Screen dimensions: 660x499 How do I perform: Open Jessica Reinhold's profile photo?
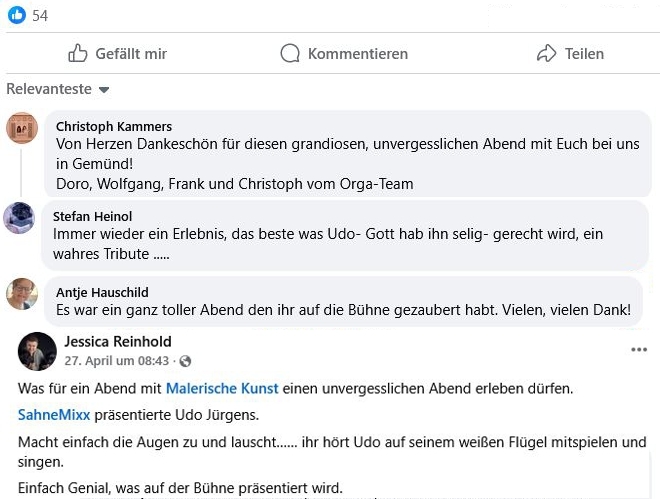[x=37, y=351]
